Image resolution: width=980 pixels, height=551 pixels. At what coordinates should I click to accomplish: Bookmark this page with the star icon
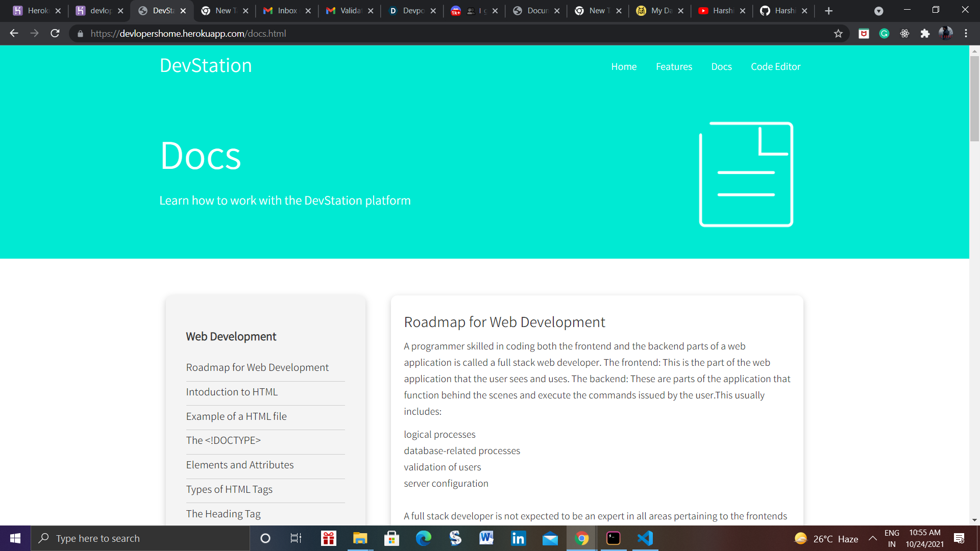tap(838, 34)
